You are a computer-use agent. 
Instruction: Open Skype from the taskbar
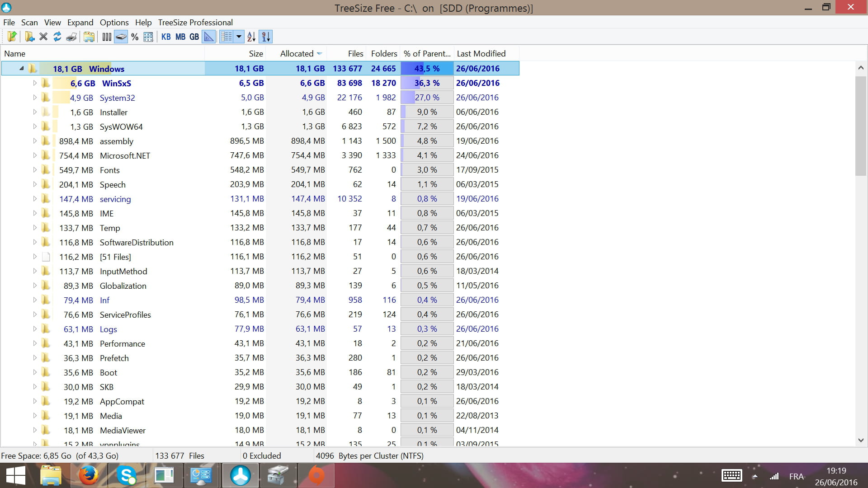pos(126,476)
